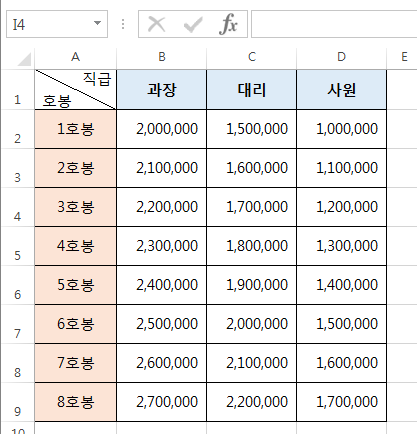Click empty cell E4
Viewport: 417px width, 434px height.
402,207
